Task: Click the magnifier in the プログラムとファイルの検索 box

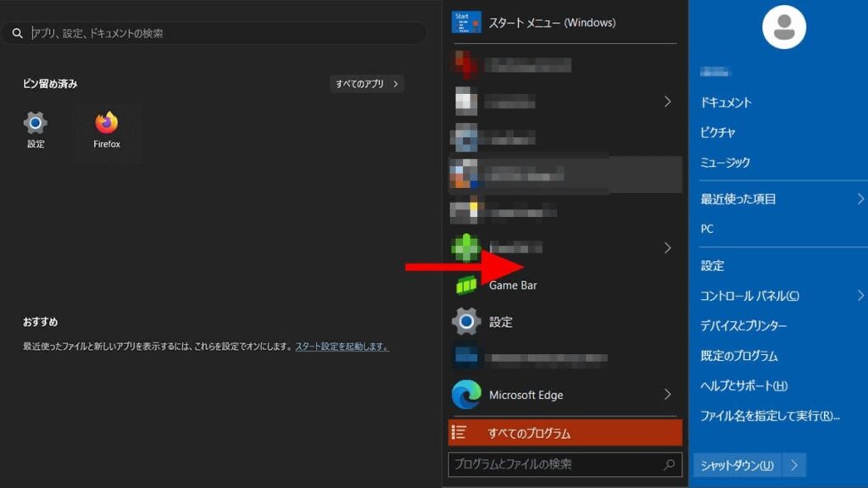Action: (x=670, y=464)
